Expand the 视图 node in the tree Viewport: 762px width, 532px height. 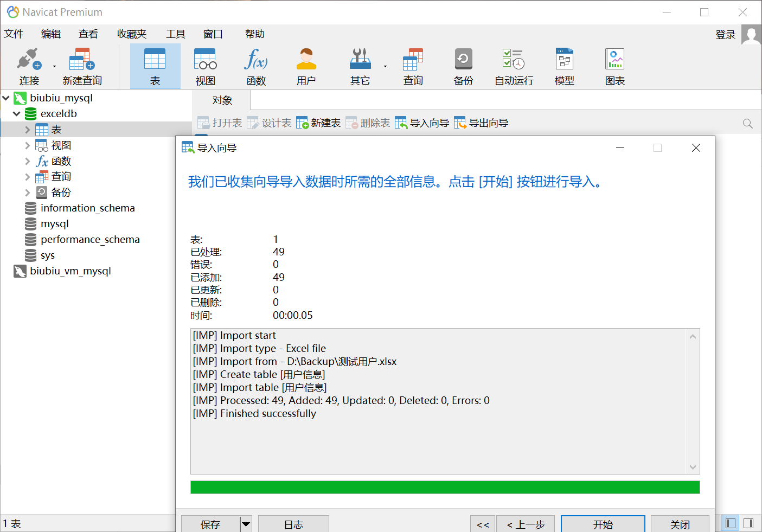[28, 145]
